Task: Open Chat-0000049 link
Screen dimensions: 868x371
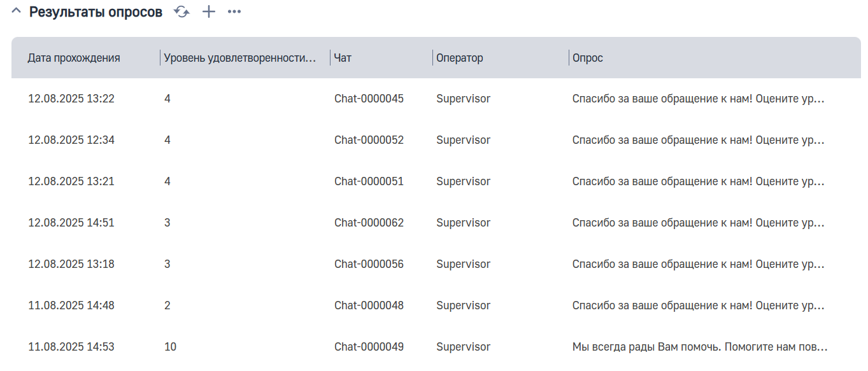Action: click(x=369, y=347)
